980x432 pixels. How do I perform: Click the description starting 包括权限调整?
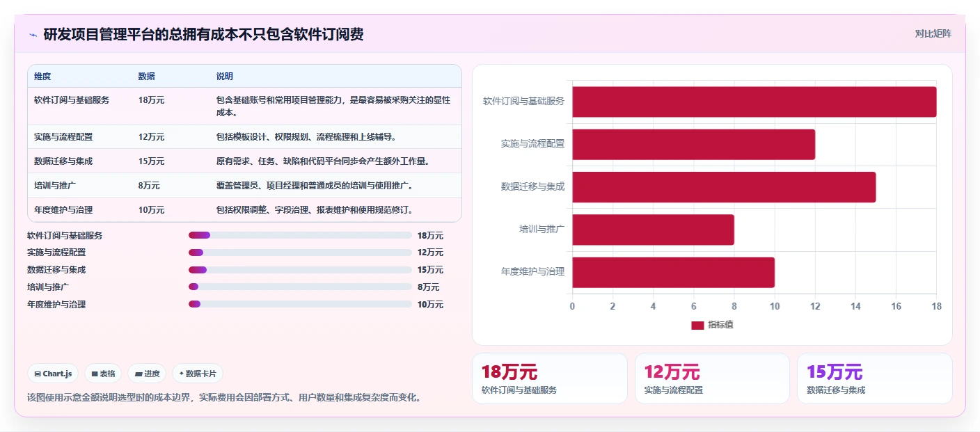pyautogui.click(x=315, y=210)
